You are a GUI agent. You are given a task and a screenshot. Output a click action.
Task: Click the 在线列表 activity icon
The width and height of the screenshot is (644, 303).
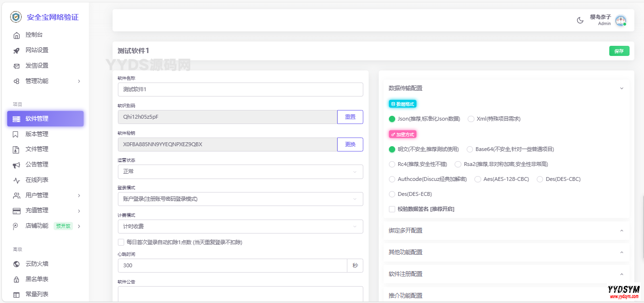(16, 180)
